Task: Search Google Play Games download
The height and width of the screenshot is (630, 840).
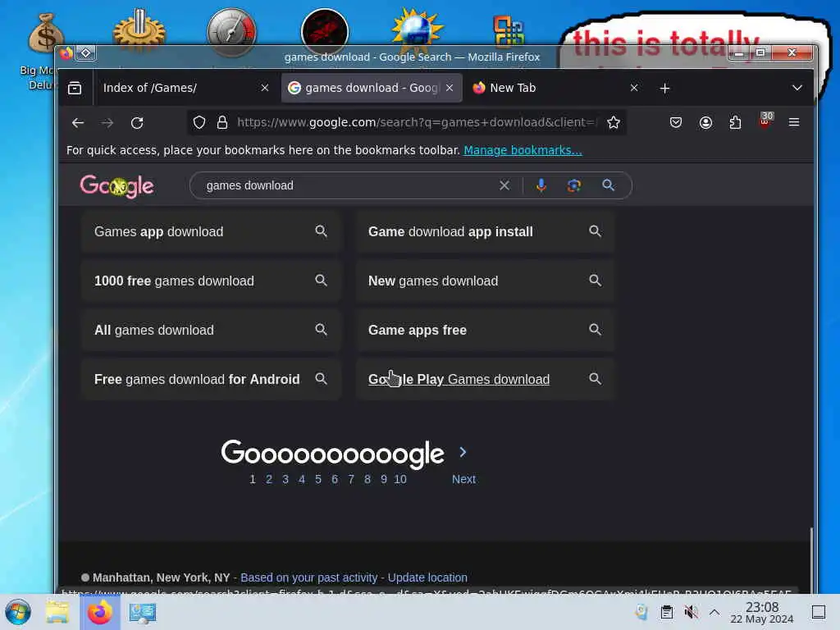Action: [486, 379]
